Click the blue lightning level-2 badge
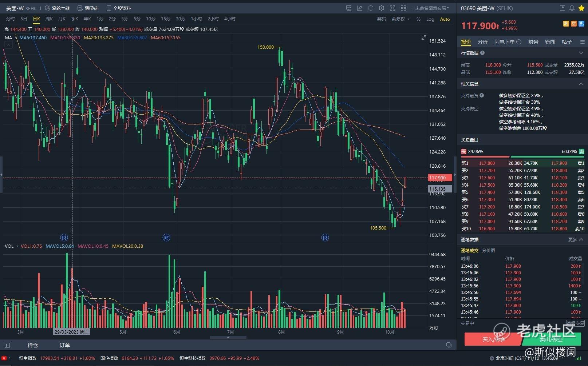 (581, 24)
